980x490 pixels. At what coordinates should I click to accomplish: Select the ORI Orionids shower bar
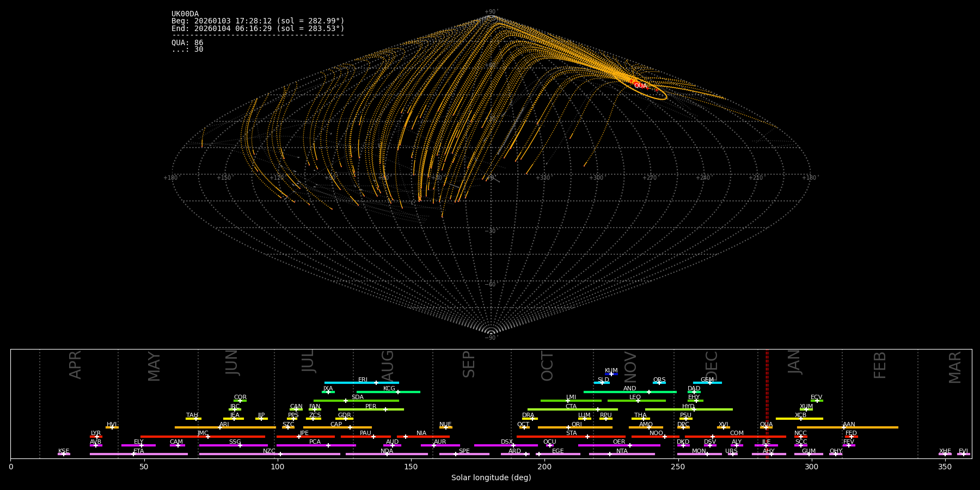[575, 427]
